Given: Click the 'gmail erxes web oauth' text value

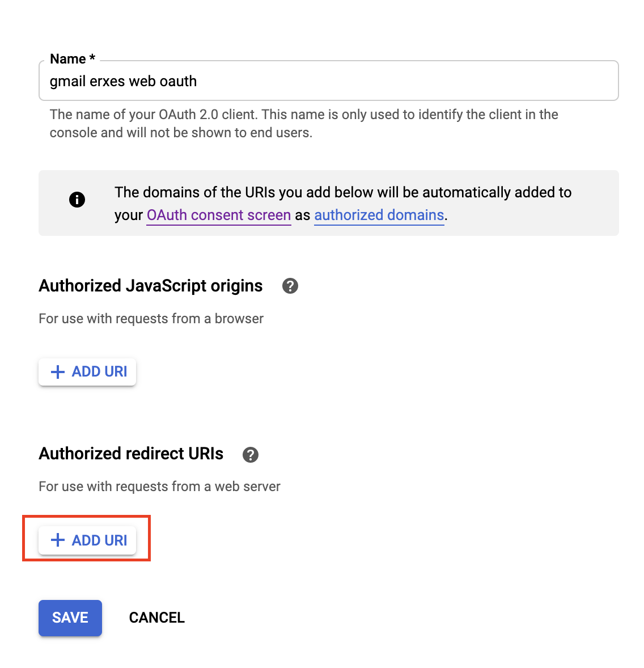Looking at the screenshot, I should [123, 81].
